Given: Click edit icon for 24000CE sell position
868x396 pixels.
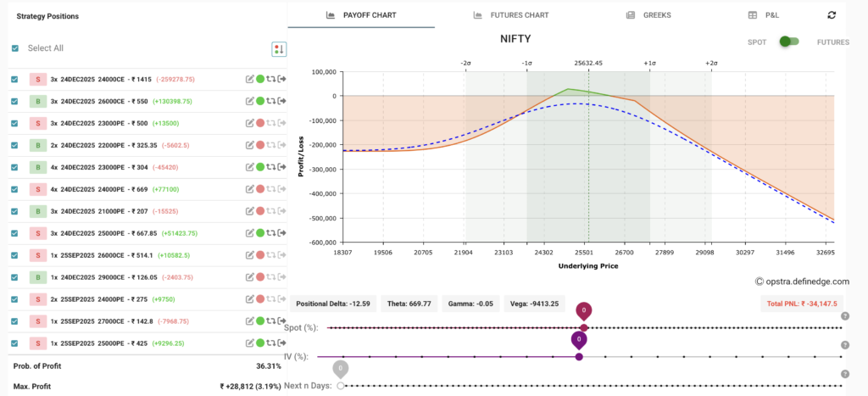Looking at the screenshot, I should [x=250, y=79].
